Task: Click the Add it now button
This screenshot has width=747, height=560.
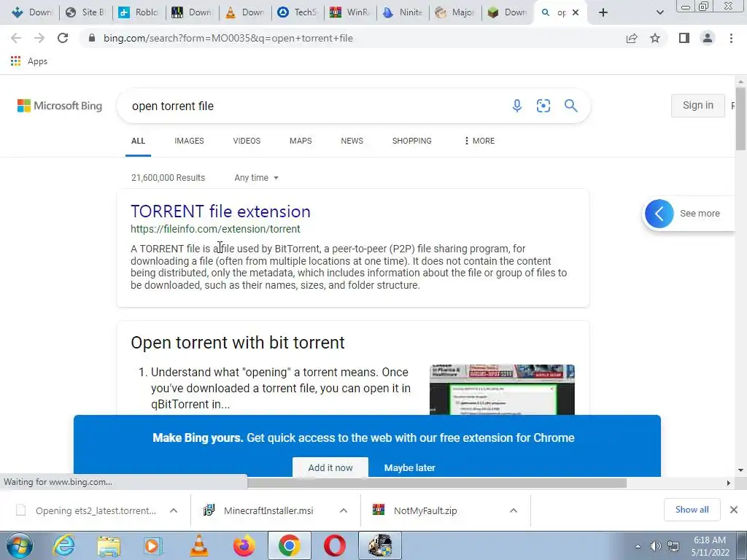Action: click(330, 467)
